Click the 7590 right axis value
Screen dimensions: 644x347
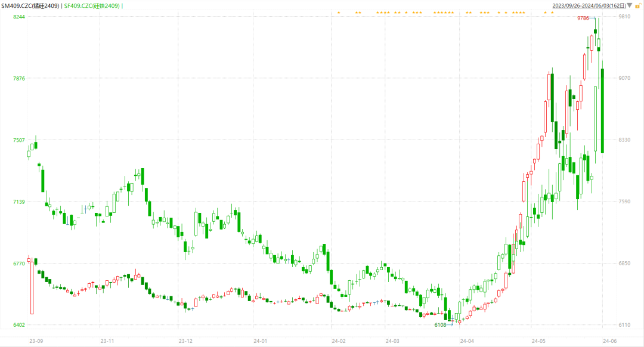click(624, 201)
